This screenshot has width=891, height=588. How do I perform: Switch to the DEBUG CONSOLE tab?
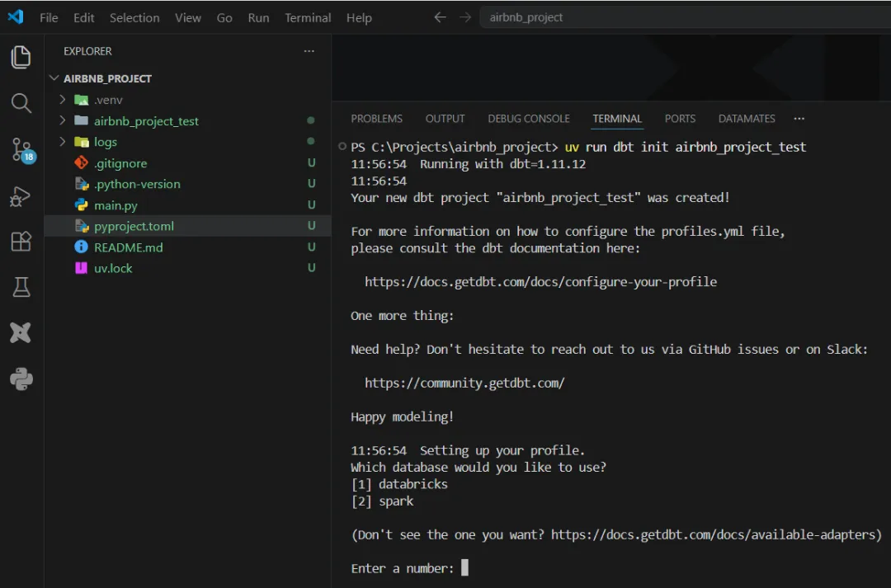point(529,119)
